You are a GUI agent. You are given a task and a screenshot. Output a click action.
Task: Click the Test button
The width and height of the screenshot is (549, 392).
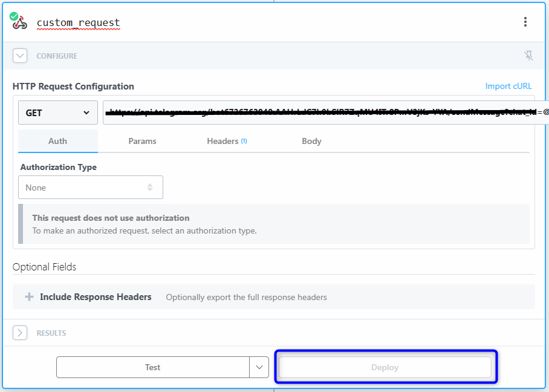coord(153,367)
